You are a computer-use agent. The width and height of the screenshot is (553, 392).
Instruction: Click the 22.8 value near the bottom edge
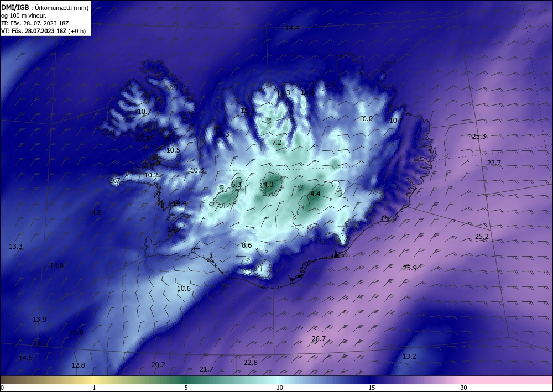[x=251, y=362]
